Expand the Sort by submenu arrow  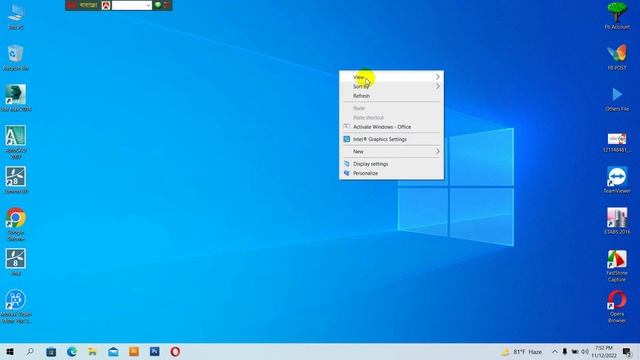pyautogui.click(x=438, y=86)
